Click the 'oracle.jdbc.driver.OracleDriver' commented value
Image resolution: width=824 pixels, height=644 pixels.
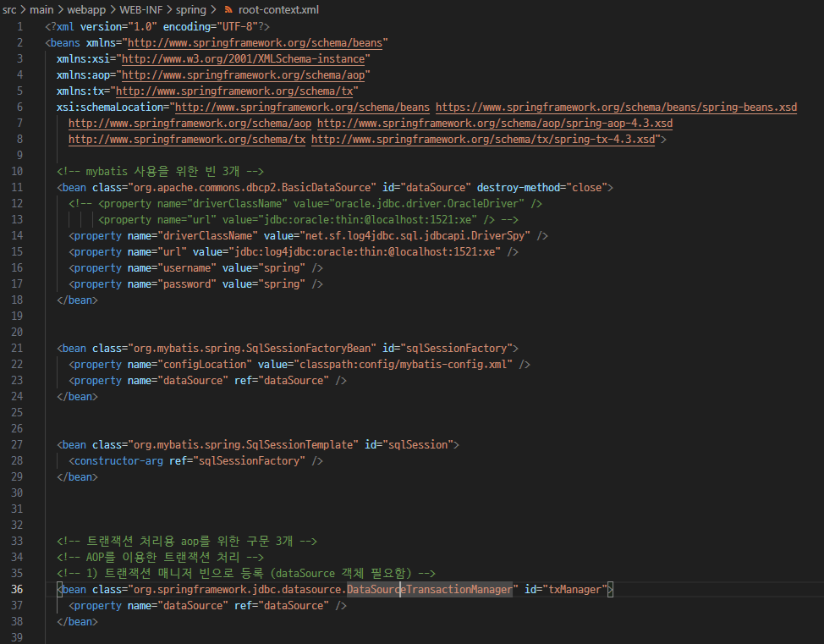click(426, 203)
